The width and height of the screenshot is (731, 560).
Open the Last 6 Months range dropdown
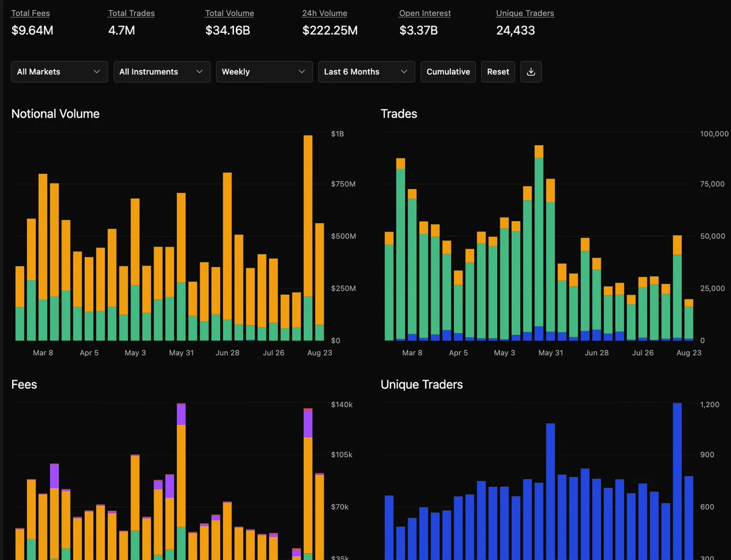pyautogui.click(x=367, y=72)
